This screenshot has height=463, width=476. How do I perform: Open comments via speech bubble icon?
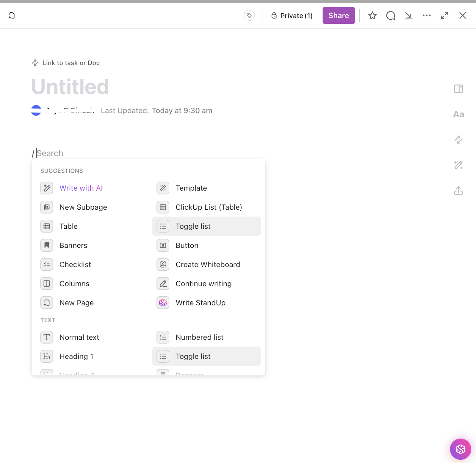pos(391,15)
